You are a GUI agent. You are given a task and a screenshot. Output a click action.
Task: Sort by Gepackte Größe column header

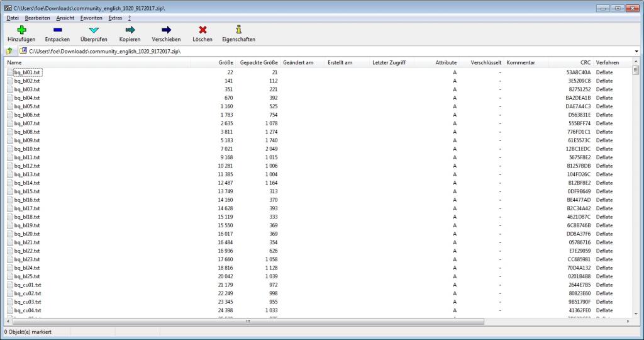click(258, 63)
